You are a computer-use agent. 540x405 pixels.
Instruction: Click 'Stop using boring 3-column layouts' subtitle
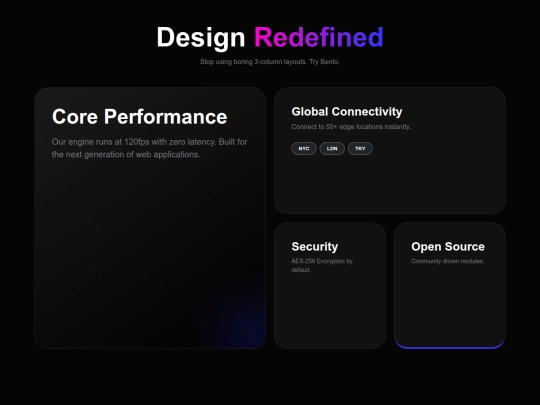click(270, 62)
